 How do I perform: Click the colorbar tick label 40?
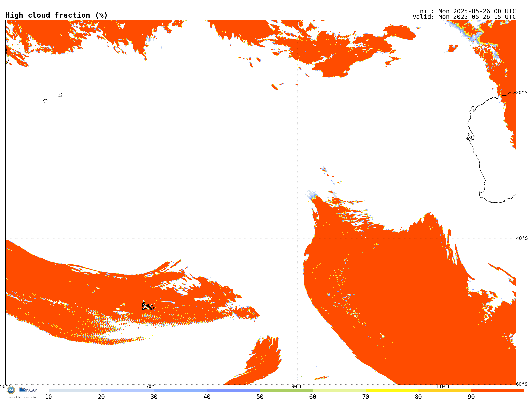point(207,397)
